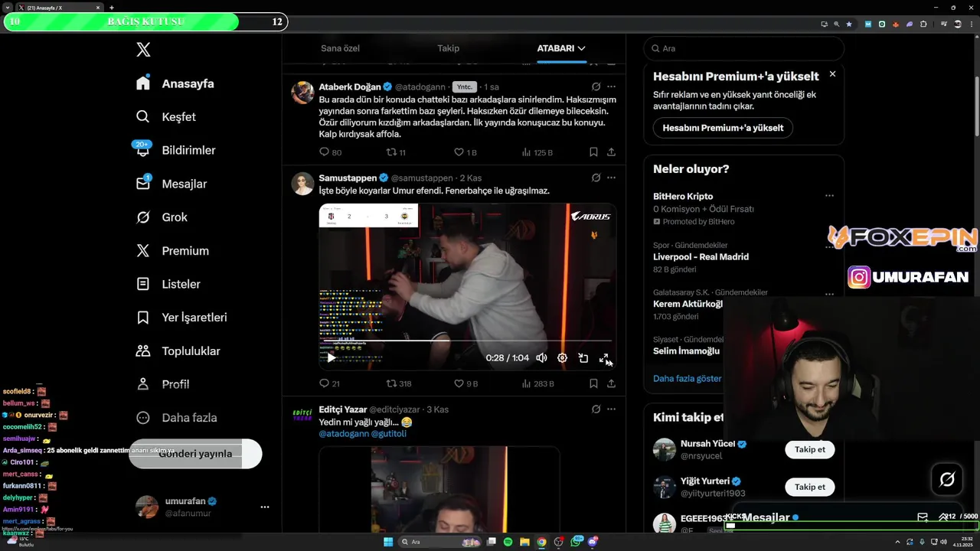View stats of Samustappen's post
This screenshot has width=980, height=551.
coord(537,383)
